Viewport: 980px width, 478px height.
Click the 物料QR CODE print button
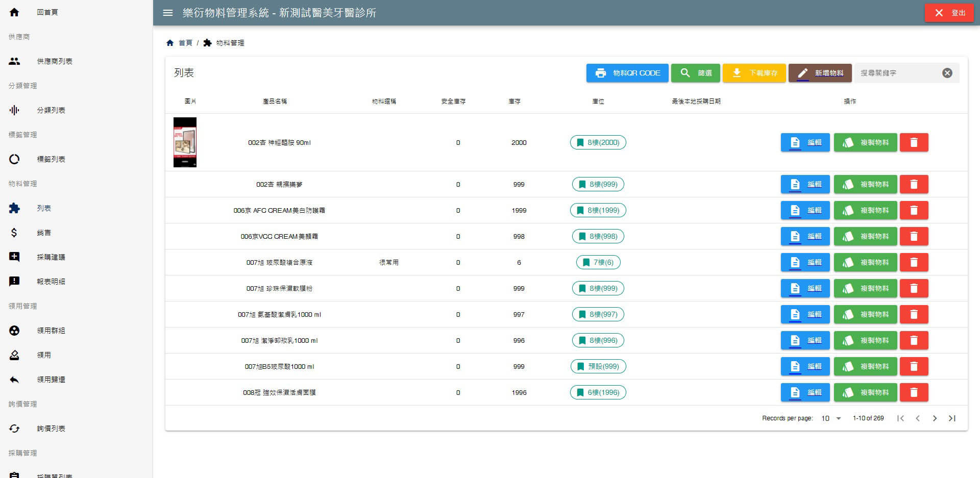(x=627, y=73)
